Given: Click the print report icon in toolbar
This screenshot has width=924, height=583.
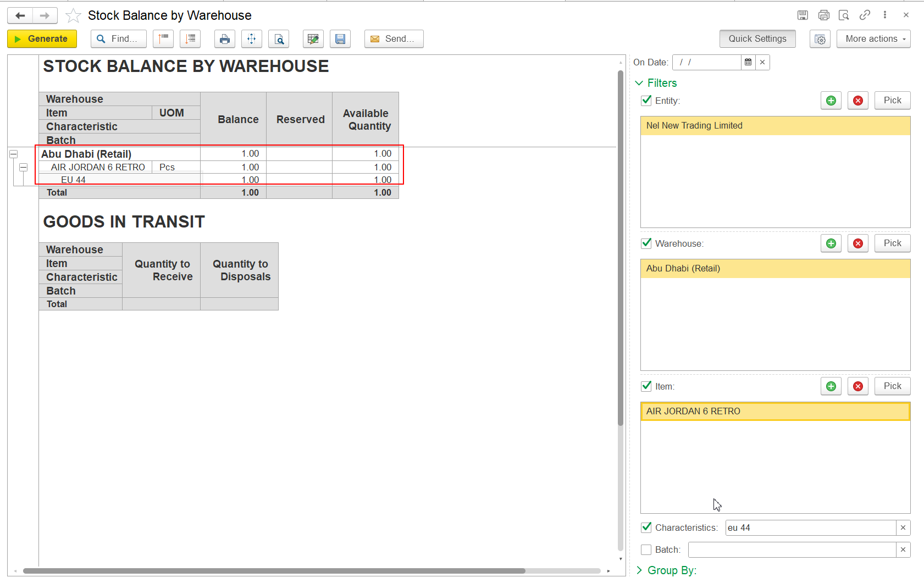Looking at the screenshot, I should (224, 39).
